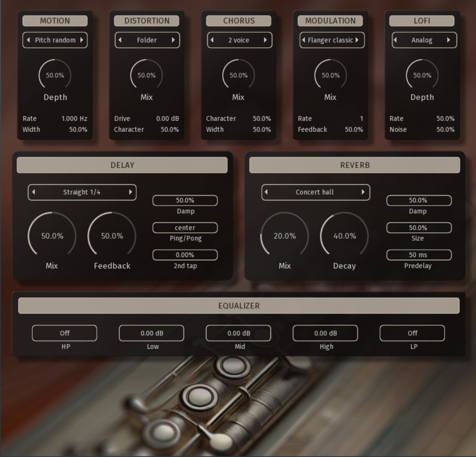Click the CHORUS section header
The width and height of the screenshot is (476, 457).
[239, 21]
